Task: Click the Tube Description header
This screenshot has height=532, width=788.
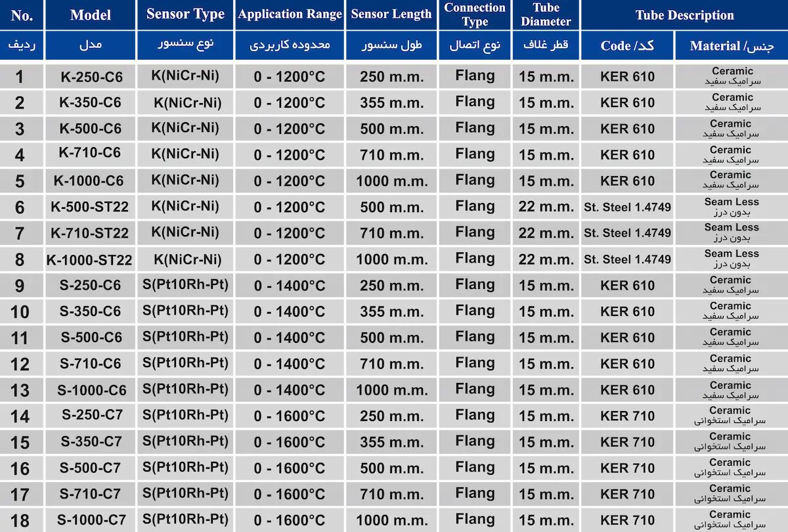Action: tap(684, 15)
